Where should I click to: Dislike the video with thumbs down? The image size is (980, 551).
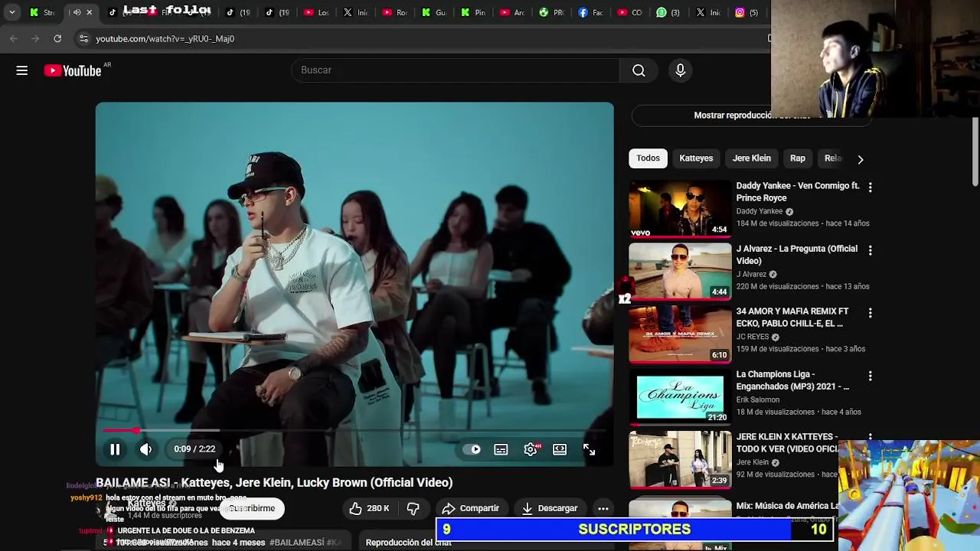tap(413, 508)
